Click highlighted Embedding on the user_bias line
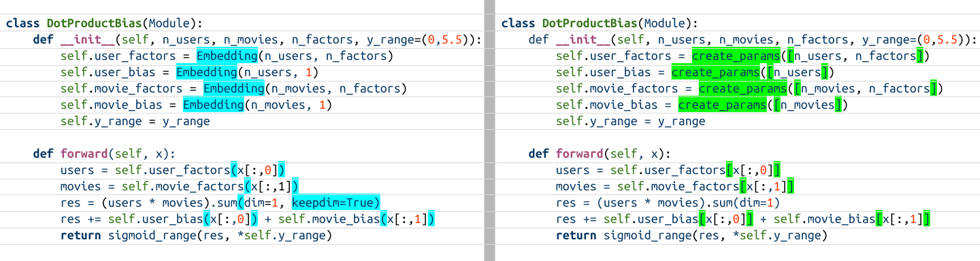980x261 pixels. pos(206,72)
